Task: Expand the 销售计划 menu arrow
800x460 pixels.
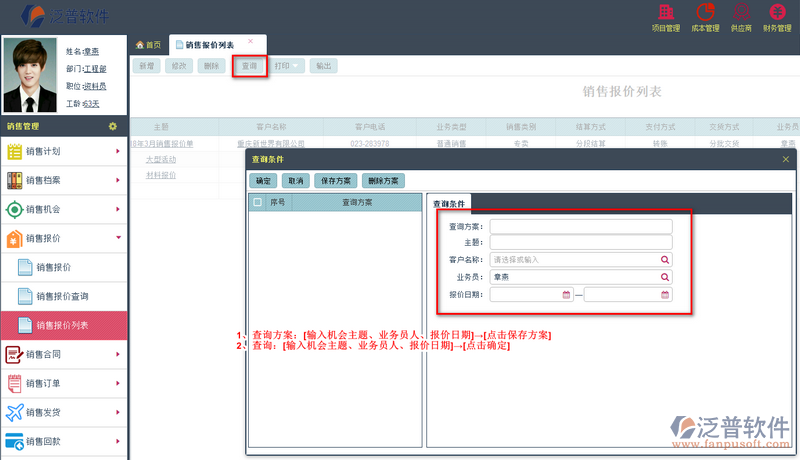Action: [x=118, y=151]
